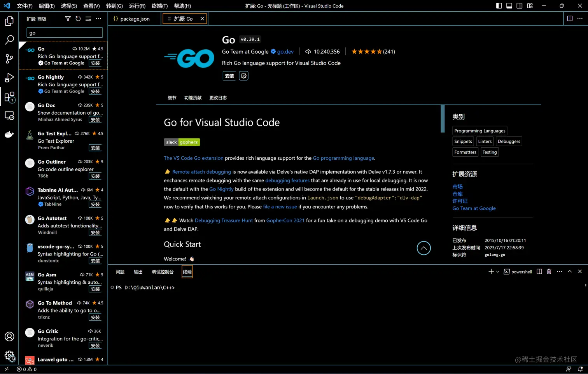Select the 功能贡献 tab
Viewport: 588px width, 374px height.
tap(193, 98)
